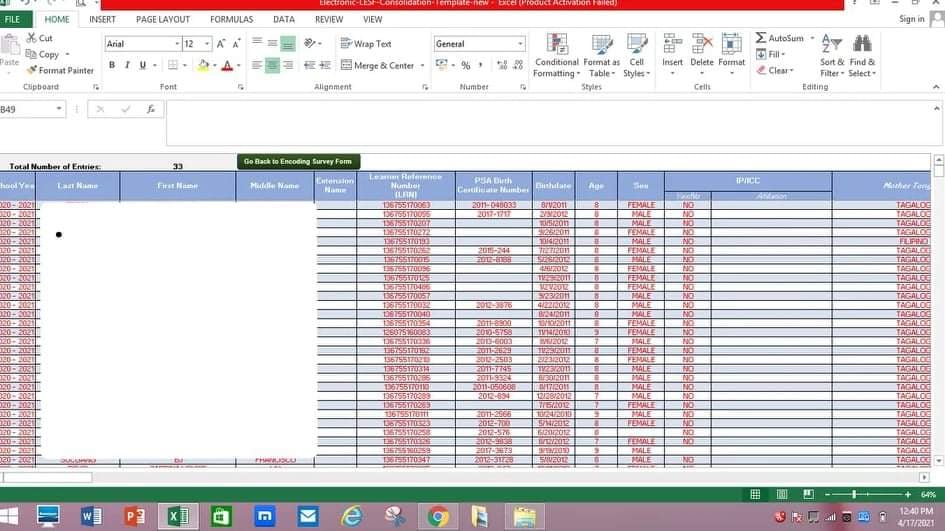
Task: Click Decrease Indent icon
Action: tap(310, 65)
